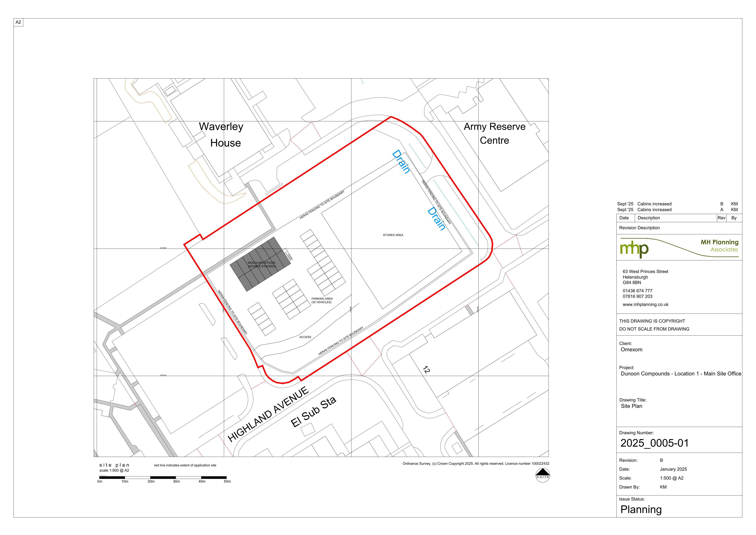This screenshot has height=535, width=756.
Task: Click the 1:500 @ A2 scale value in title block
Action: 672,478
